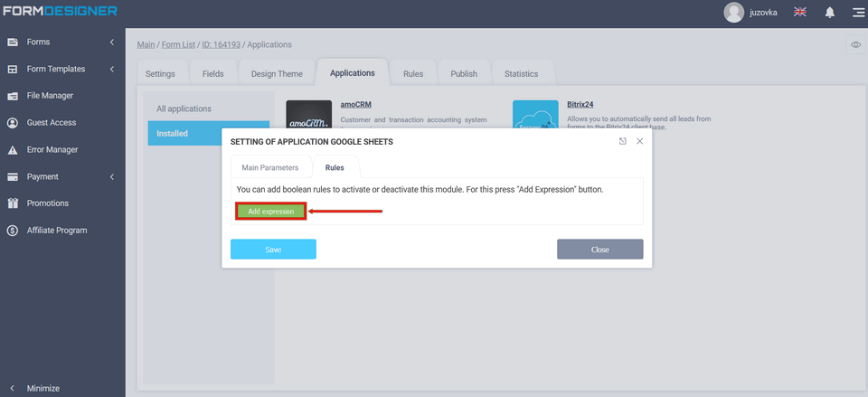Viewport: 868px width, 397px height.
Task: Click the green Add expression button
Action: [271, 212]
